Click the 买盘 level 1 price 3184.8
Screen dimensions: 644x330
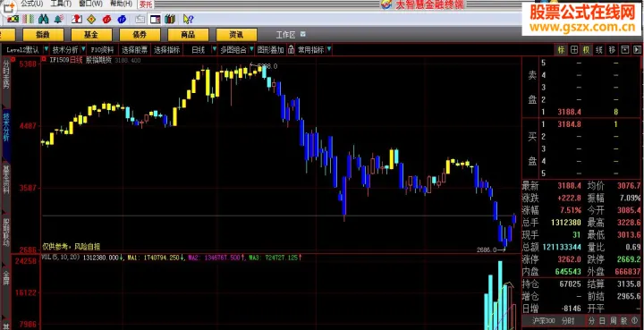coord(570,124)
